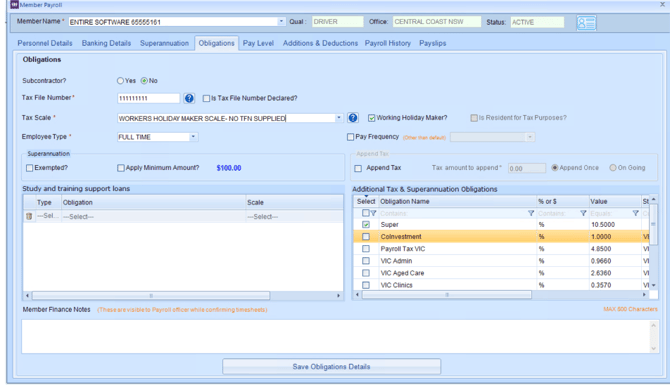Screen dimensions: 670x385
Task: Tick Apply Minimum Amount checkbox
Action: [x=121, y=168]
